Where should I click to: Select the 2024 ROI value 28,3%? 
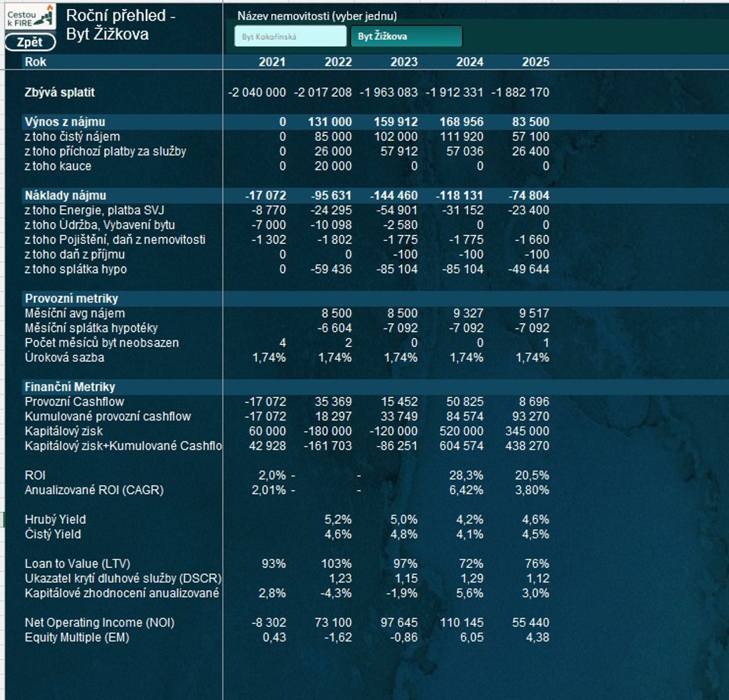pos(466,475)
